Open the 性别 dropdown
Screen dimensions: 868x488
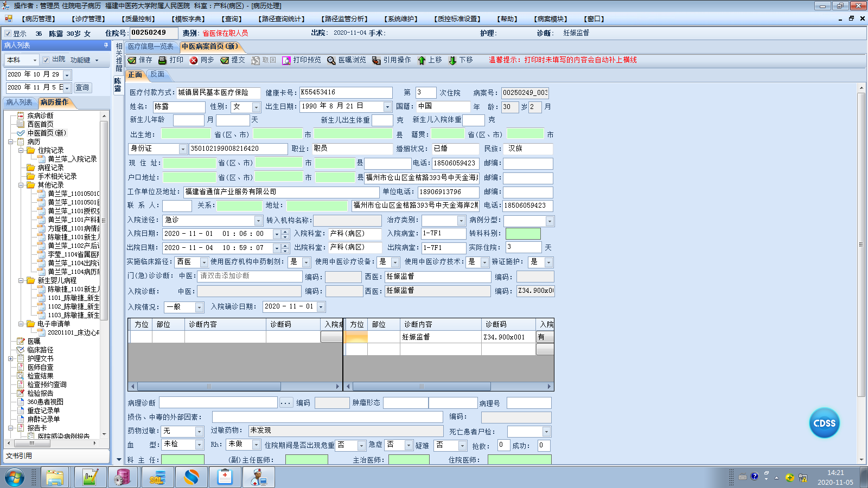tap(256, 107)
